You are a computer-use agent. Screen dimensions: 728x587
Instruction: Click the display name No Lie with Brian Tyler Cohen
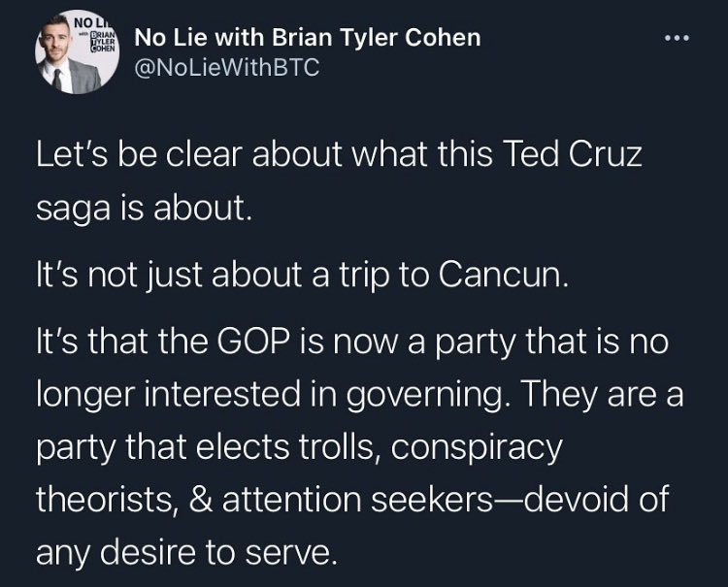click(x=308, y=38)
